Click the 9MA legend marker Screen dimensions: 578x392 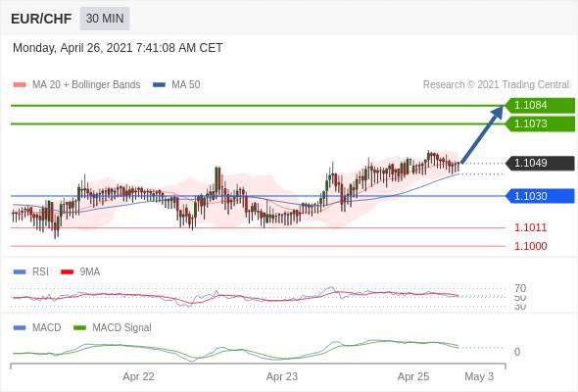[x=67, y=272]
